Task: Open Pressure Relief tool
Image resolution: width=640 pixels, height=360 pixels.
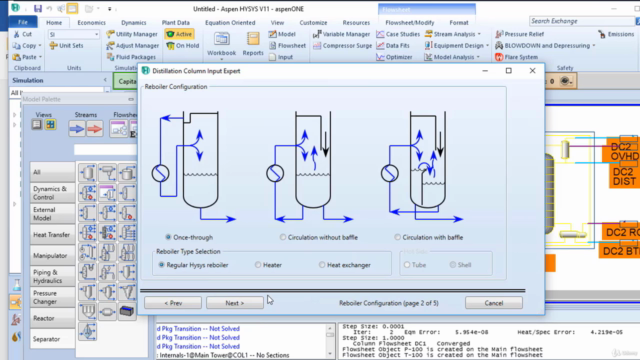Action: coord(519,34)
